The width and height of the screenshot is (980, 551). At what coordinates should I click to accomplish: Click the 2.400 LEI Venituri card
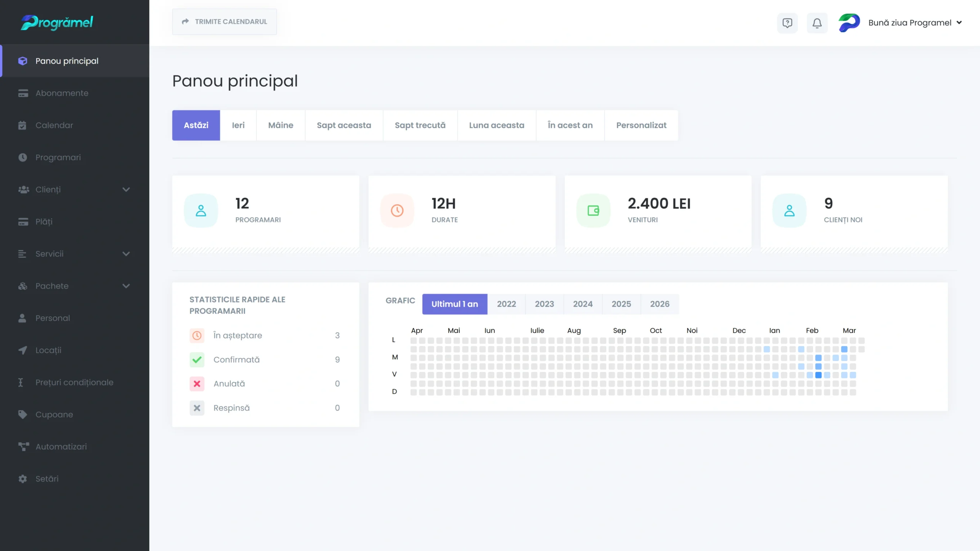click(x=658, y=210)
